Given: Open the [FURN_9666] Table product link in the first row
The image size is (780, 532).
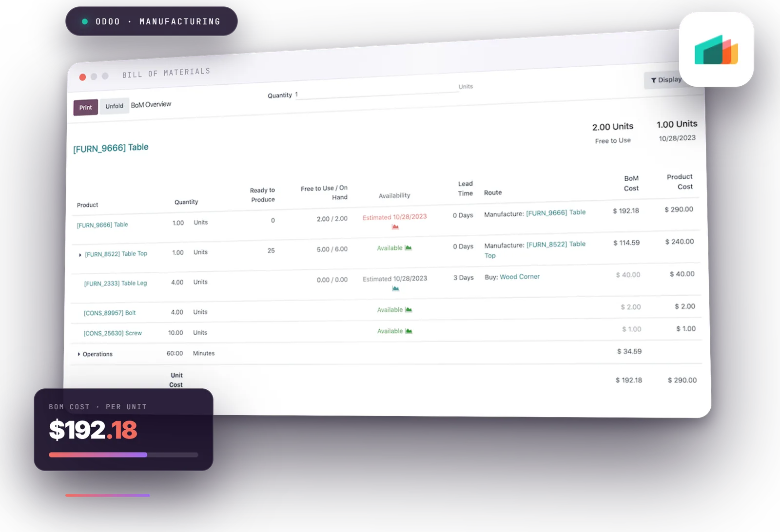Looking at the screenshot, I should (x=102, y=225).
